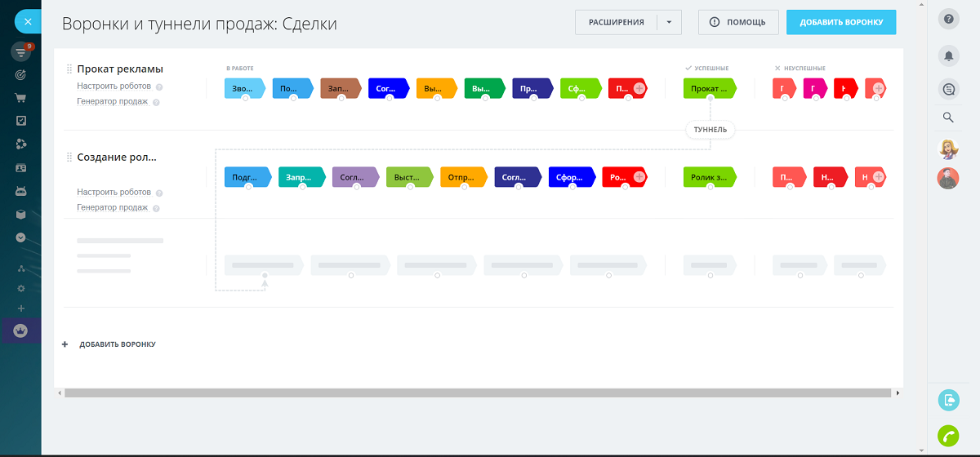Click the РАСШИРЕНИЯ button

click(617, 22)
